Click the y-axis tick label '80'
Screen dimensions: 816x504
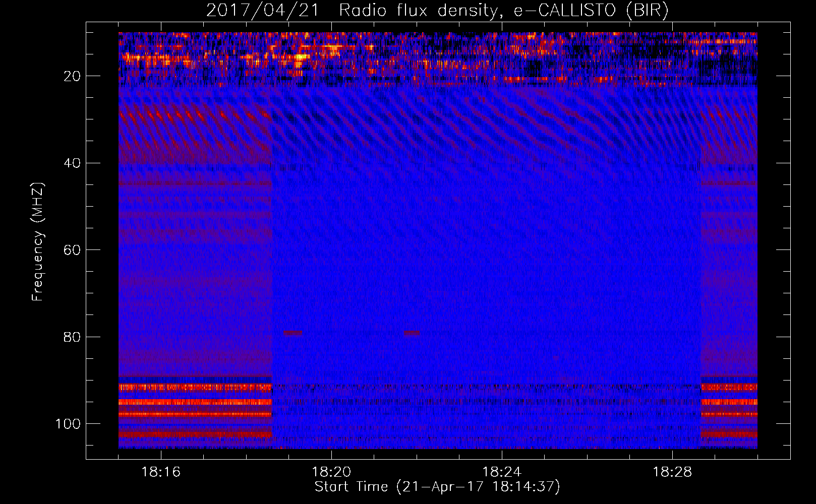(73, 337)
